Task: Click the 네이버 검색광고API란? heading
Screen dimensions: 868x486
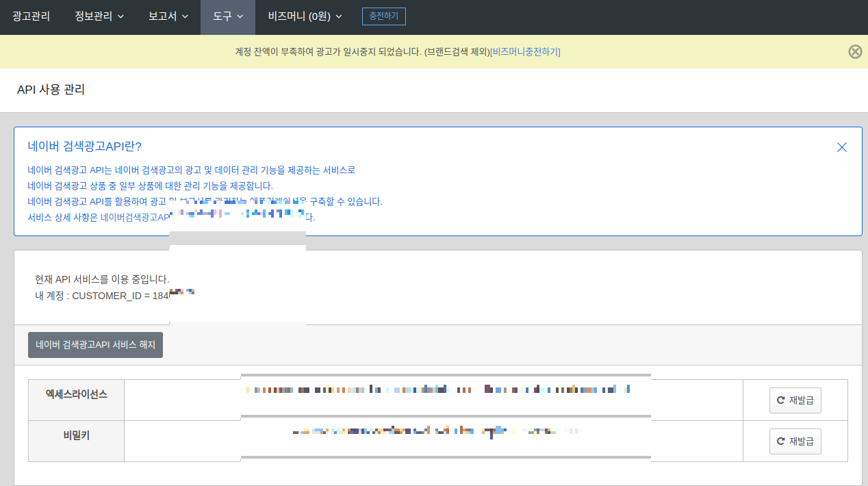Action: point(85,146)
